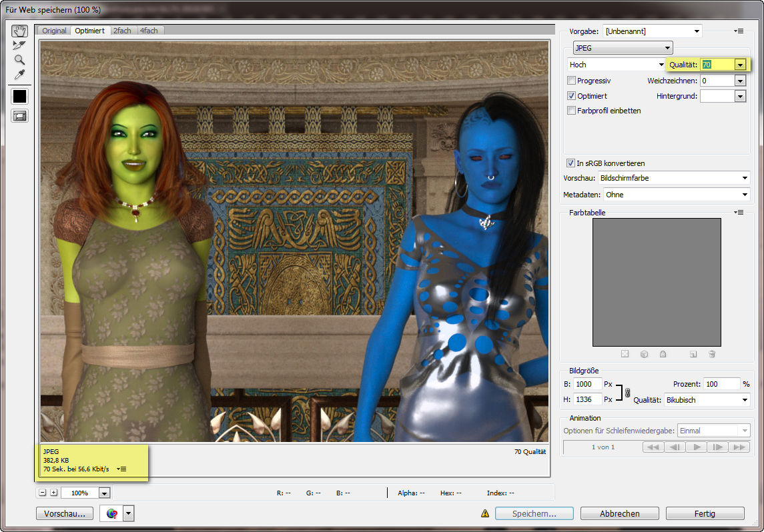Open the Metadaten dropdown

point(677,195)
